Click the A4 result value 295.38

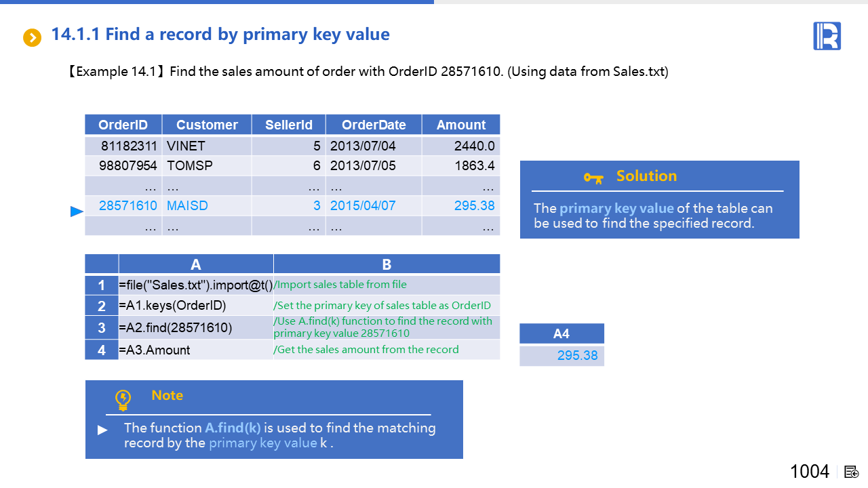[x=577, y=356]
